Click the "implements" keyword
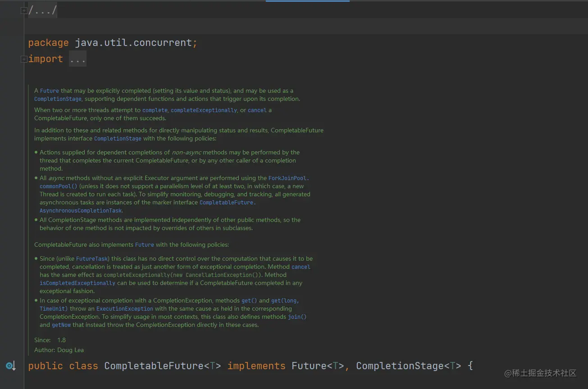Viewport: 588px width, 389px height. click(256, 366)
